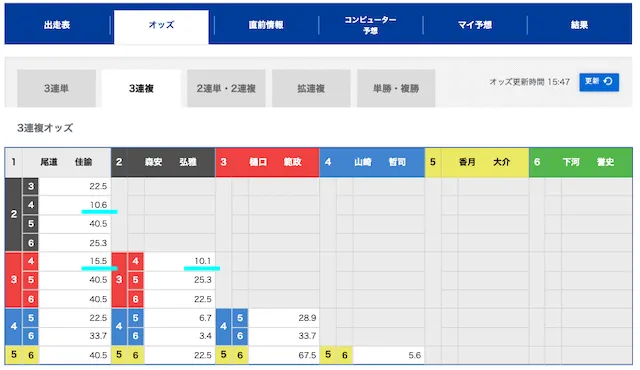Image resolution: width=640 pixels, height=370 pixels.
Task: Select 1-2-5 combination odds 40.5
Action: [75, 224]
